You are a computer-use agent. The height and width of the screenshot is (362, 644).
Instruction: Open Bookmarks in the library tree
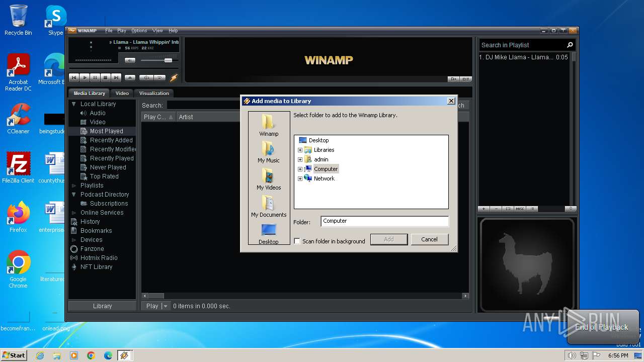pyautogui.click(x=96, y=231)
